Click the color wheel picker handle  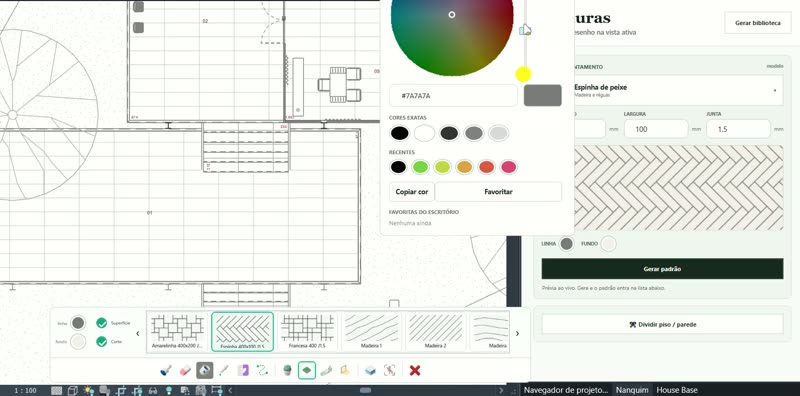pyautogui.click(x=452, y=15)
